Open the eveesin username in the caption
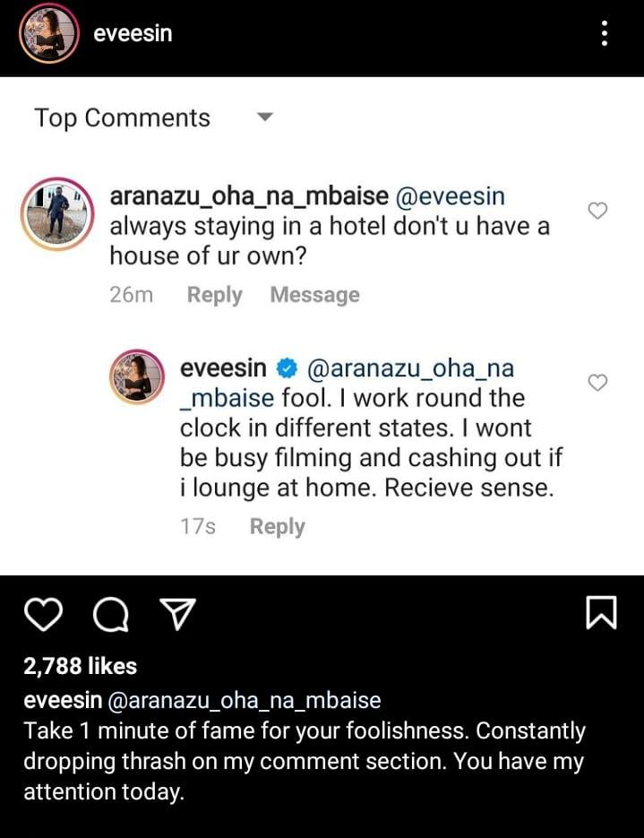This screenshot has width=644, height=838. 63,700
